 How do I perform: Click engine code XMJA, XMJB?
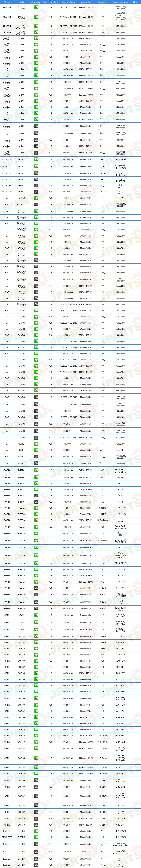point(120,534)
